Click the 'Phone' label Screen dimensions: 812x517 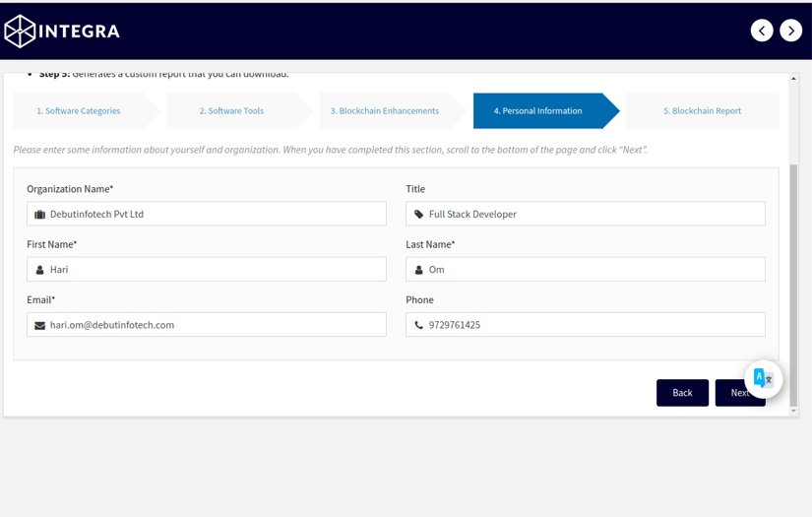[419, 300]
